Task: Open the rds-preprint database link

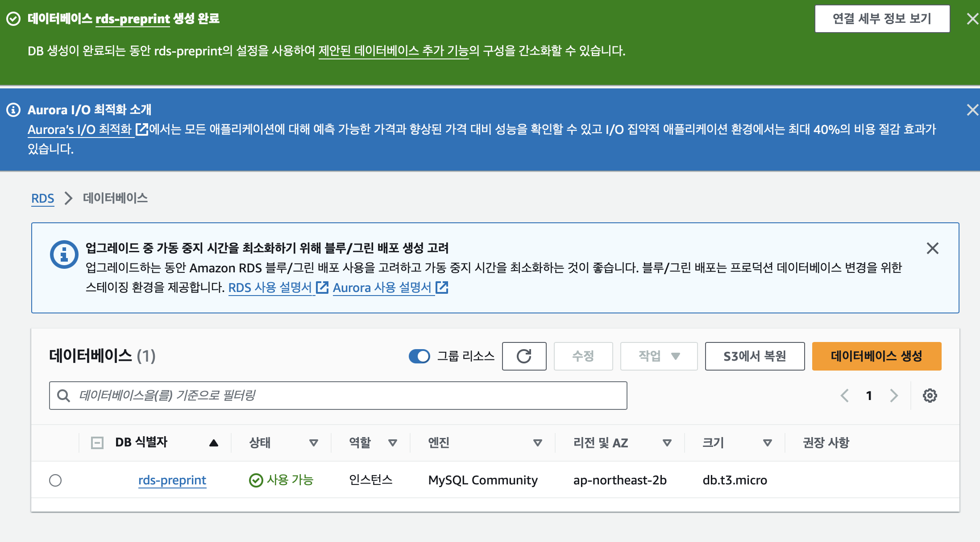Action: (172, 480)
